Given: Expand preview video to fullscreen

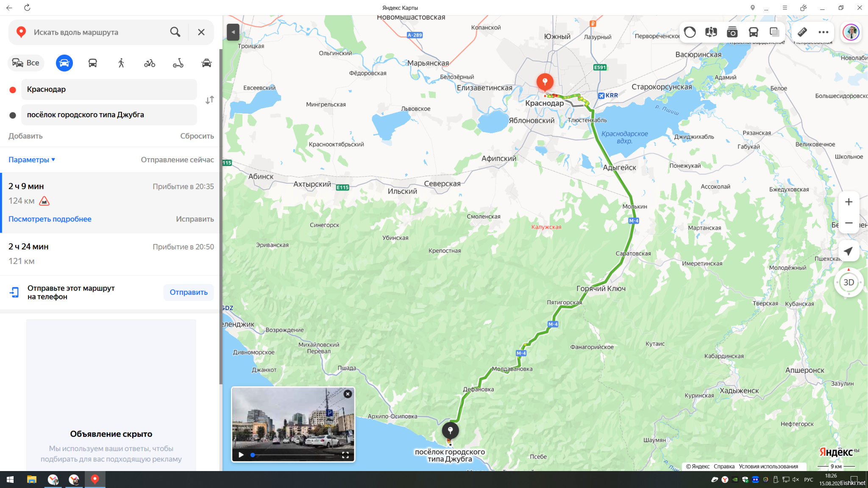Looking at the screenshot, I should point(345,455).
